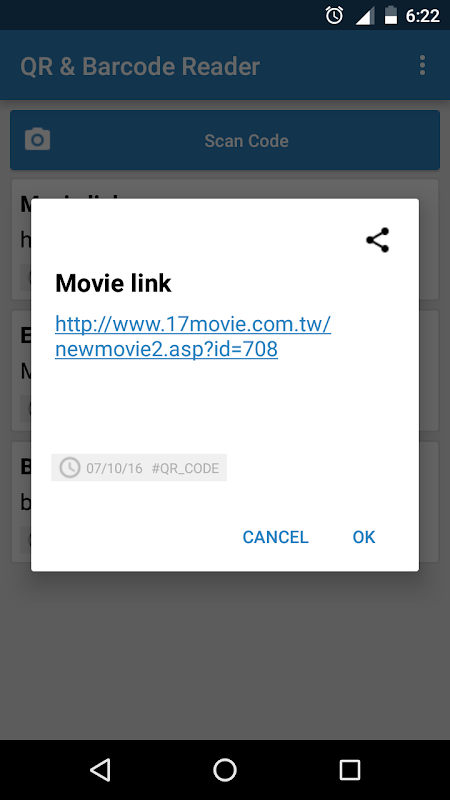Screen dimensions: 450x800
Task: Tap the cellular signal status icon
Action: click(365, 16)
